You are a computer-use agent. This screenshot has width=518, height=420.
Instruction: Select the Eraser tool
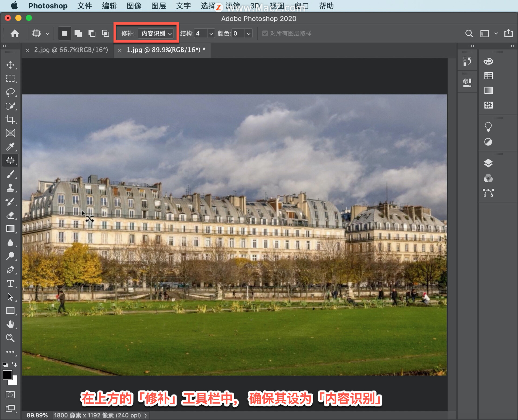click(x=10, y=215)
